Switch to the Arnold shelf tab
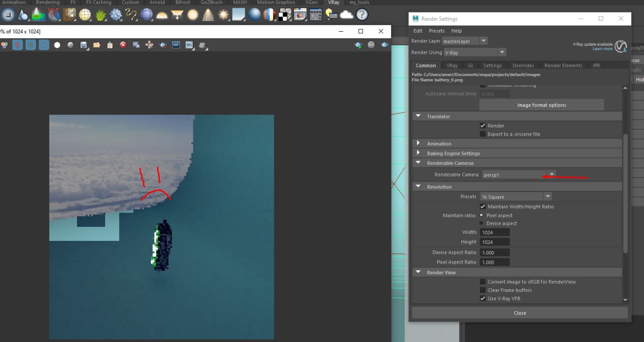Screen dimensions: 644x342 tap(157, 3)
